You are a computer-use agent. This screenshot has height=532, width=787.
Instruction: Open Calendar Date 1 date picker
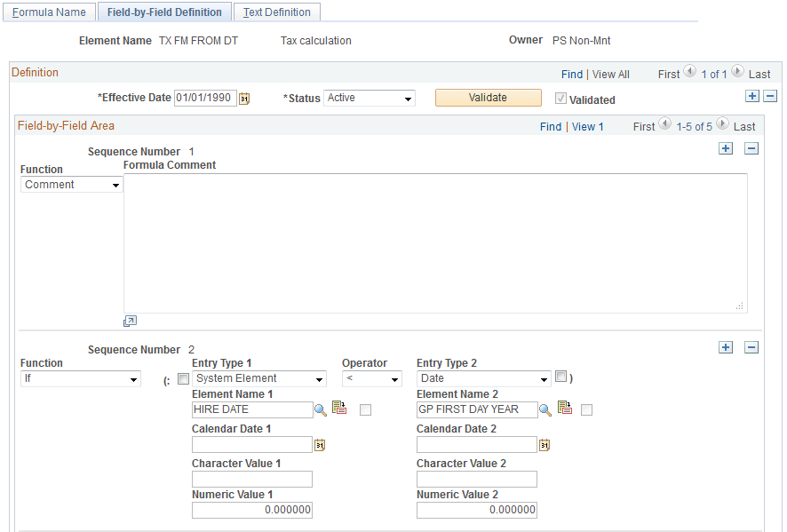click(320, 445)
